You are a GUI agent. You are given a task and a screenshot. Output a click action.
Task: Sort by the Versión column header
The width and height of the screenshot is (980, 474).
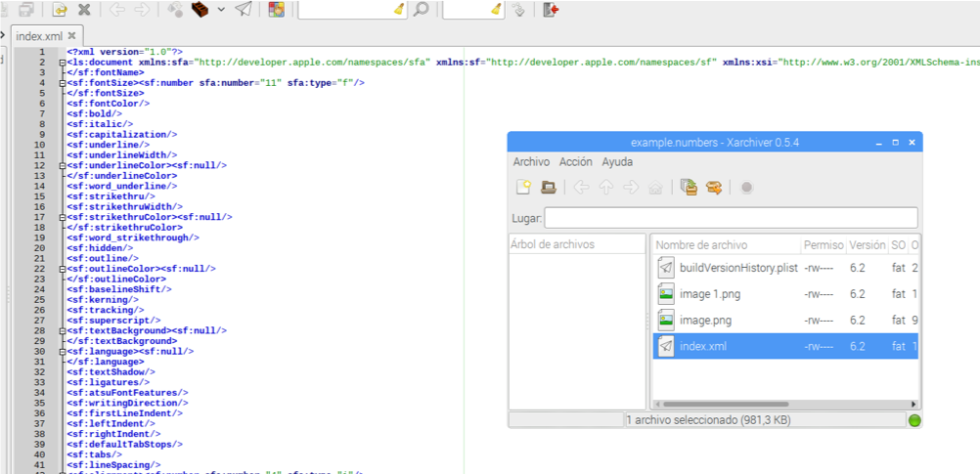[x=867, y=245]
